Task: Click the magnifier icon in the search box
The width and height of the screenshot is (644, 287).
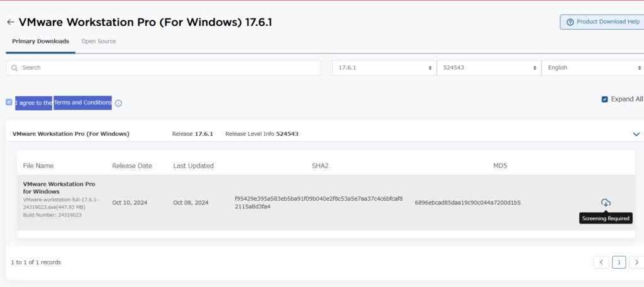Action: pos(14,67)
